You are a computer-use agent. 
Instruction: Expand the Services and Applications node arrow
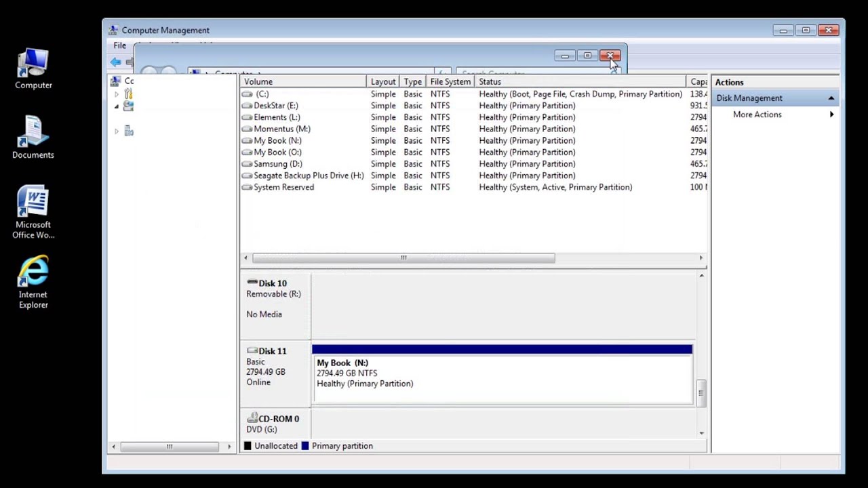coord(117,131)
